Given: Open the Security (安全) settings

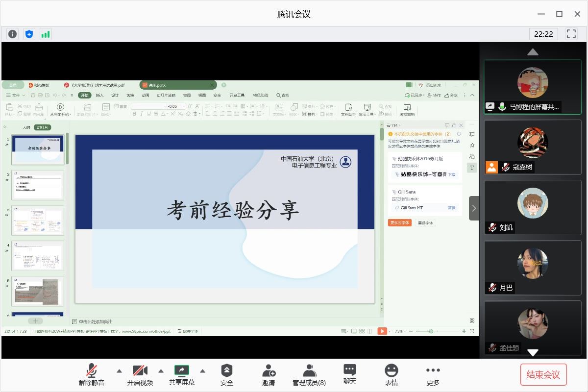Looking at the screenshot, I should [x=226, y=375].
